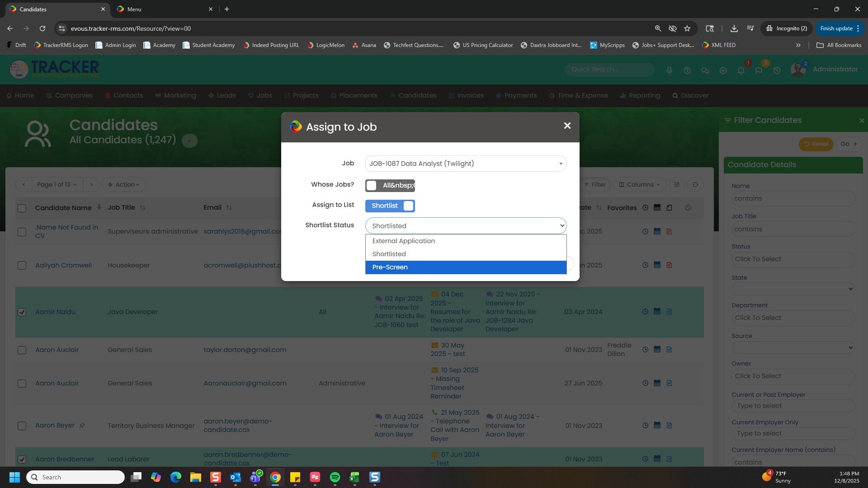This screenshot has width=868, height=488.
Task: Toggle the Assign to List Shortlist switch
Action: [390, 206]
